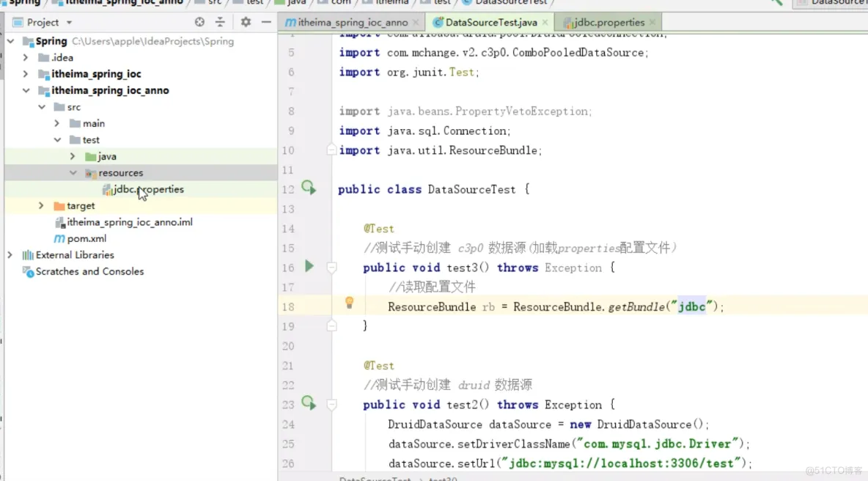Switch to the jdbc.properties tab
The image size is (868, 481).
[608, 22]
